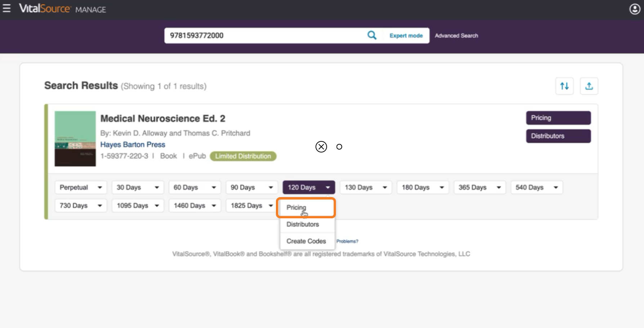Open the Medical Neuroscience book cover thumbnail
Image resolution: width=644 pixels, height=328 pixels.
tap(75, 139)
